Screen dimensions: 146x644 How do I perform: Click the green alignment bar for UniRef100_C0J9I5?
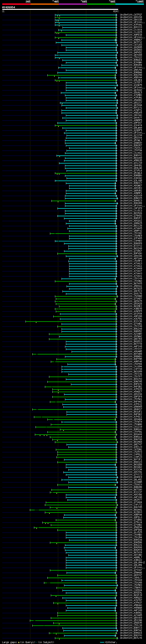point(86,32)
